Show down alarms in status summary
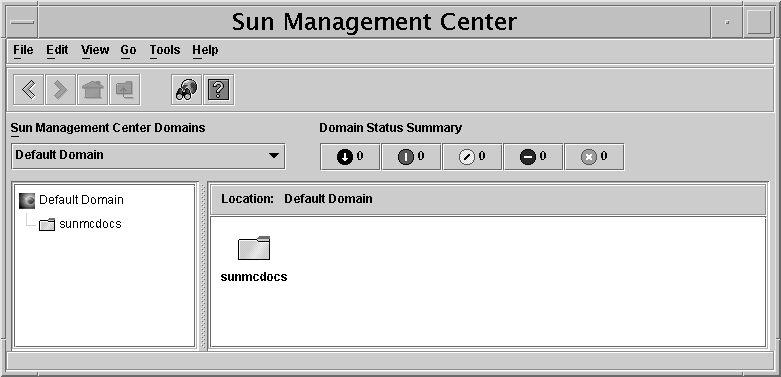The image size is (781, 377). tap(350, 157)
